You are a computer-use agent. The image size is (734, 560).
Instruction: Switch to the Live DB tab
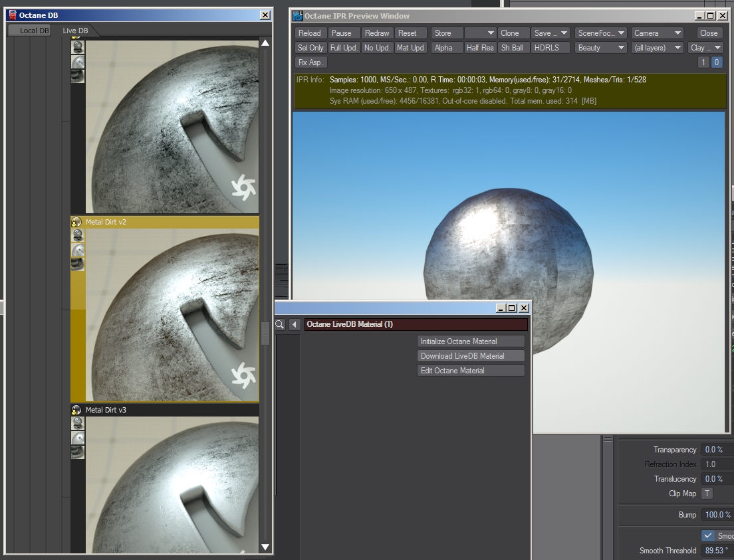75,31
